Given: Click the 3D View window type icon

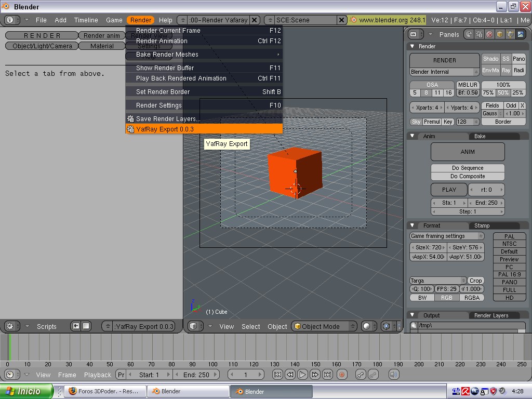Looking at the screenshot, I should (x=195, y=326).
